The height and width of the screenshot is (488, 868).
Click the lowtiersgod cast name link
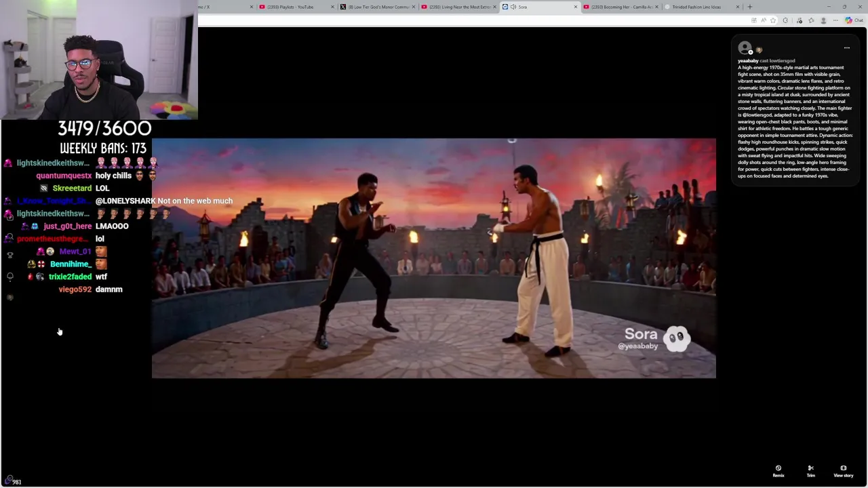click(x=782, y=61)
